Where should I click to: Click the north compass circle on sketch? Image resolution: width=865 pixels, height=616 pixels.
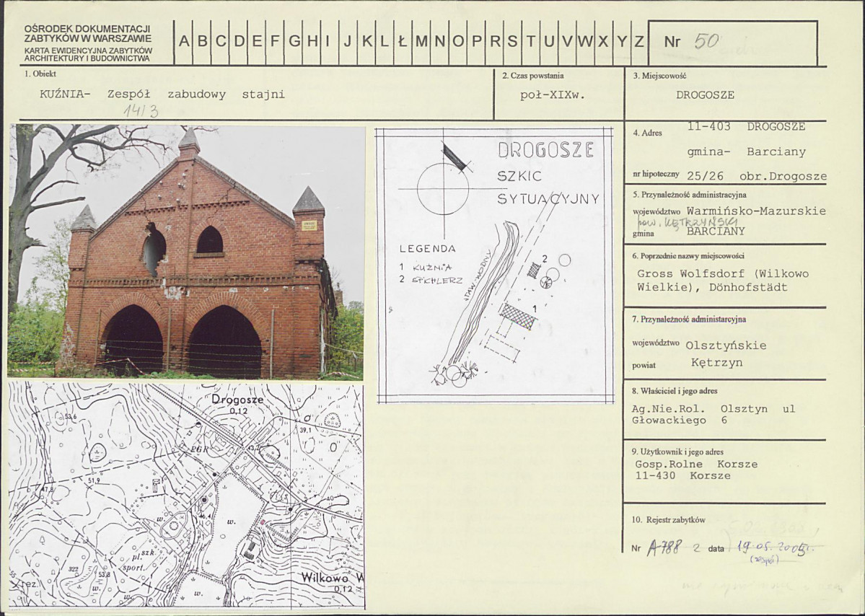pos(443,188)
